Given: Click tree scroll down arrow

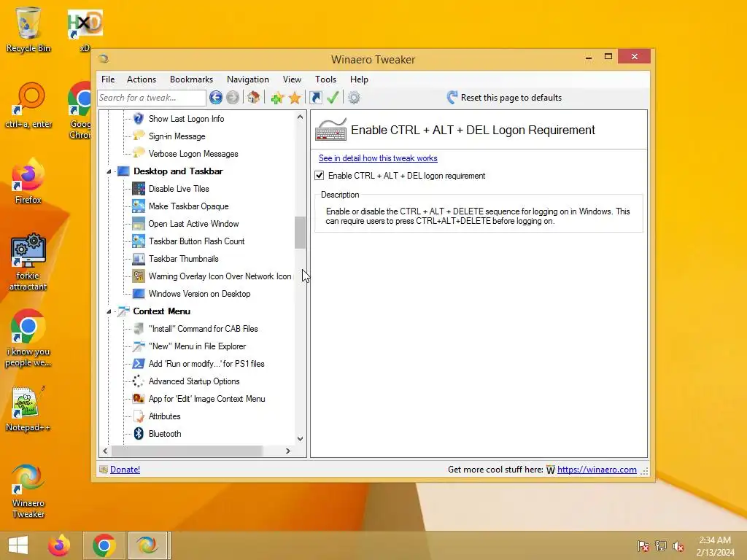Looking at the screenshot, I should point(300,438).
